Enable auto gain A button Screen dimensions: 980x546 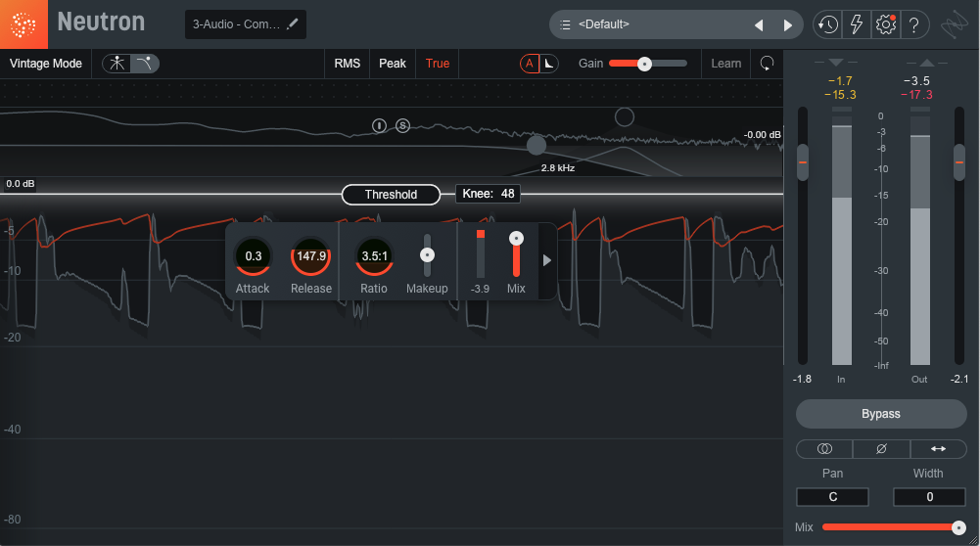(530, 64)
